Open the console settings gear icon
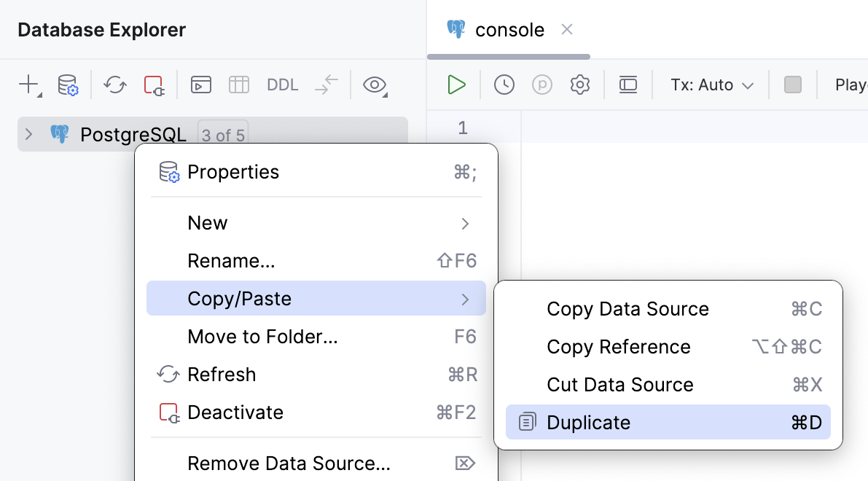This screenshot has width=868, height=481. coord(580,85)
